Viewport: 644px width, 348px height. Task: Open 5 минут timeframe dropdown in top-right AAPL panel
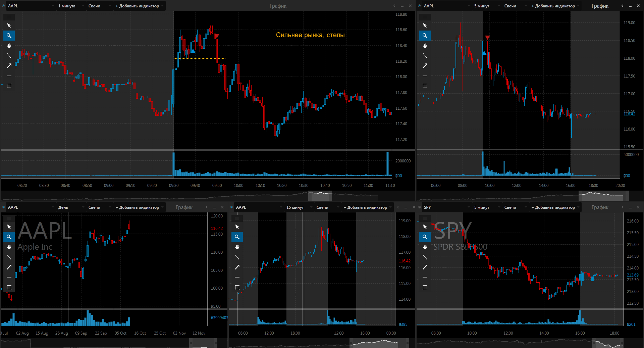pos(487,6)
